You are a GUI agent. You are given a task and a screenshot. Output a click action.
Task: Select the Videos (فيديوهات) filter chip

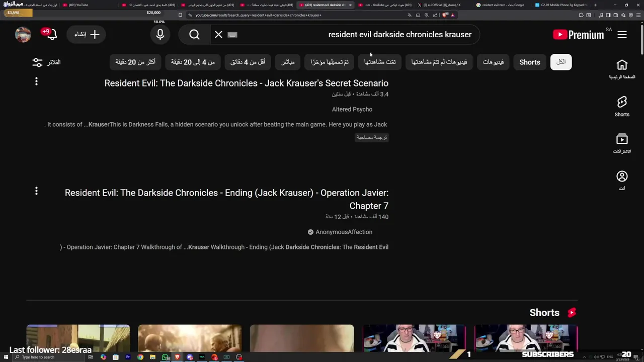pos(493,62)
